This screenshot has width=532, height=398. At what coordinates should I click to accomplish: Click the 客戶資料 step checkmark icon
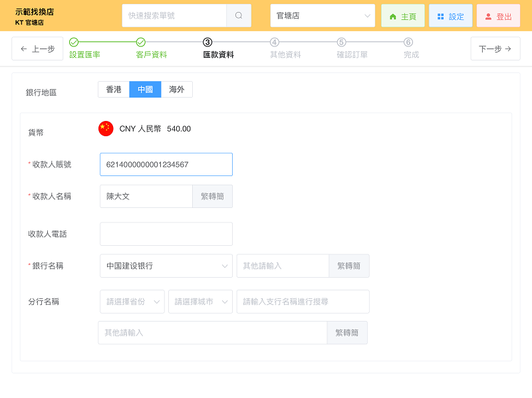141,43
